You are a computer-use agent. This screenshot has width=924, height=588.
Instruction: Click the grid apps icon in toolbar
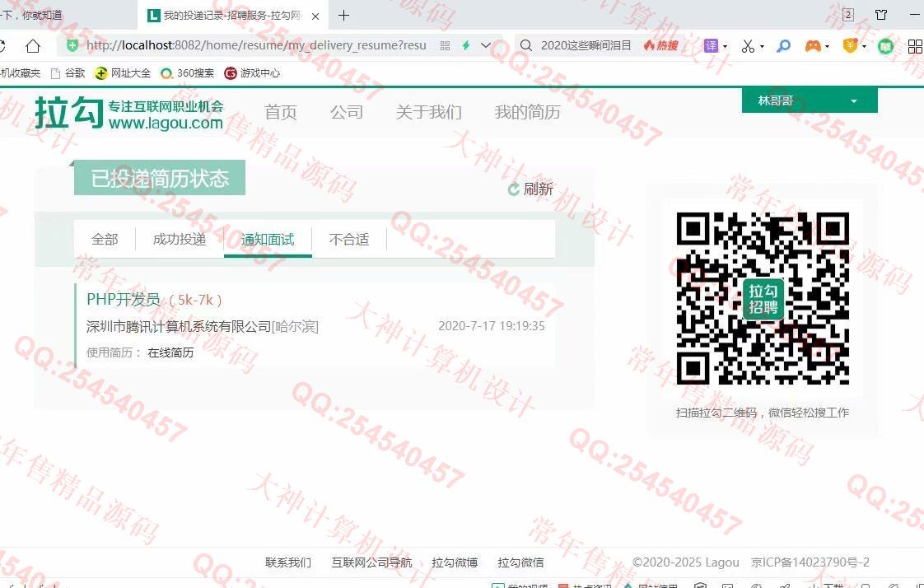pyautogui.click(x=915, y=46)
